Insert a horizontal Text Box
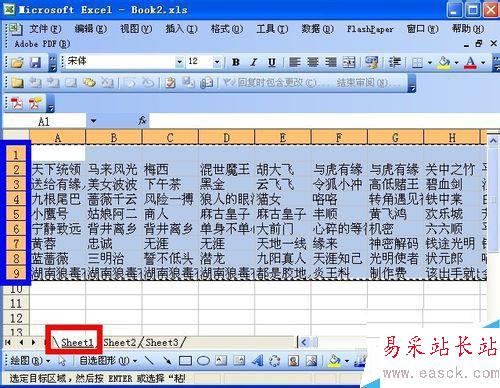Screen dimensions: 500x388 (x=221, y=361)
